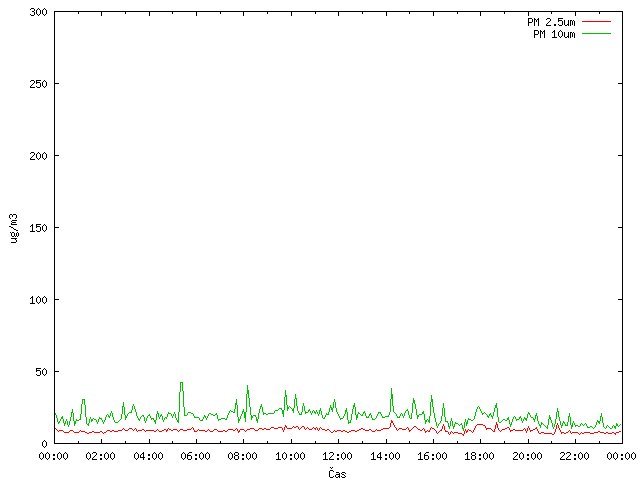Viewport: 640px width, 480px height.
Task: Click the y-axis value 100
Action: click(x=38, y=300)
